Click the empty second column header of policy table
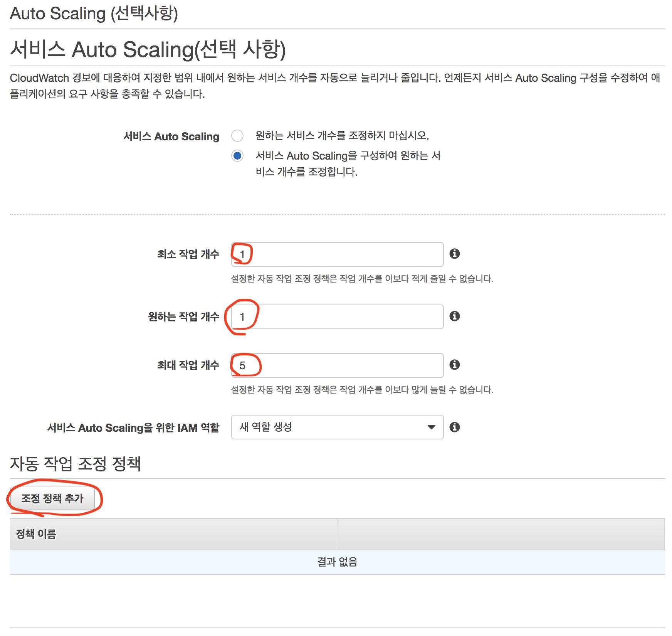Viewport: 672px width, 636px height. [501, 534]
